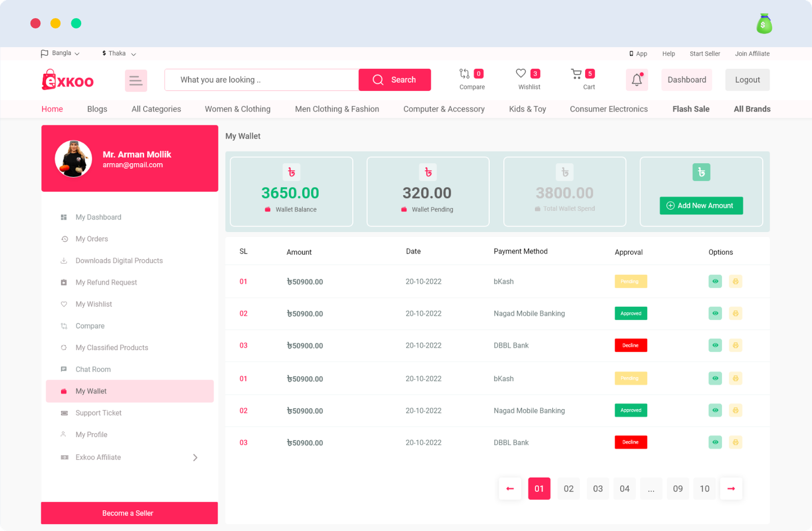Open Chat Room in the sidebar

coord(93,370)
